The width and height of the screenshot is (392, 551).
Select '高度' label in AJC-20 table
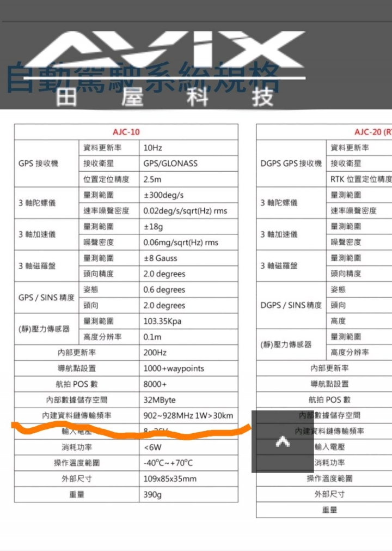[338, 321]
